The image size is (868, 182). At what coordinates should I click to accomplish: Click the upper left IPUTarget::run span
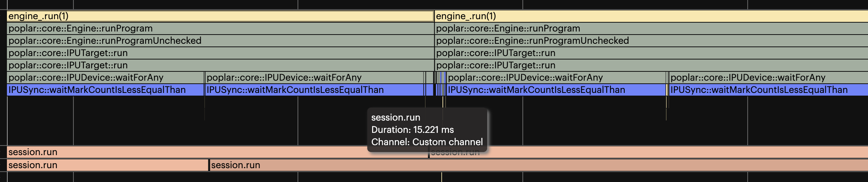[x=220, y=53]
